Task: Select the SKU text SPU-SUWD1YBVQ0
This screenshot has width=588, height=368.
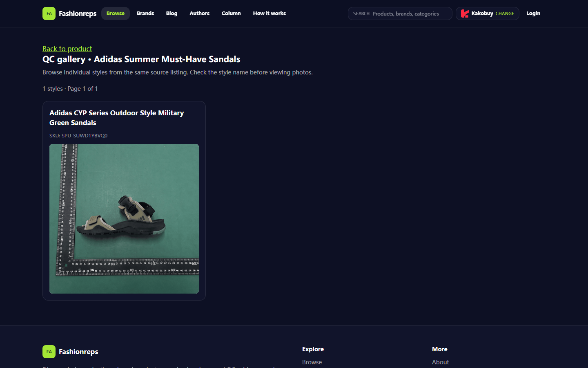Action: [78, 136]
